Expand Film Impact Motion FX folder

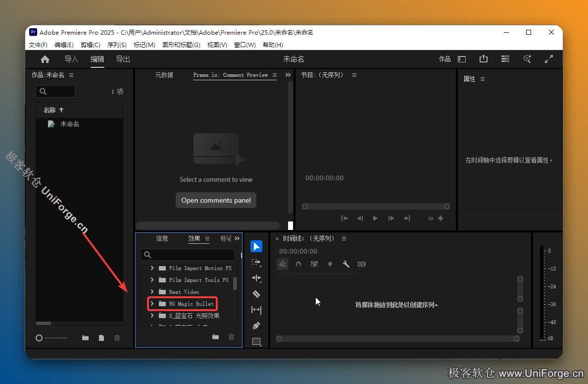click(x=152, y=268)
